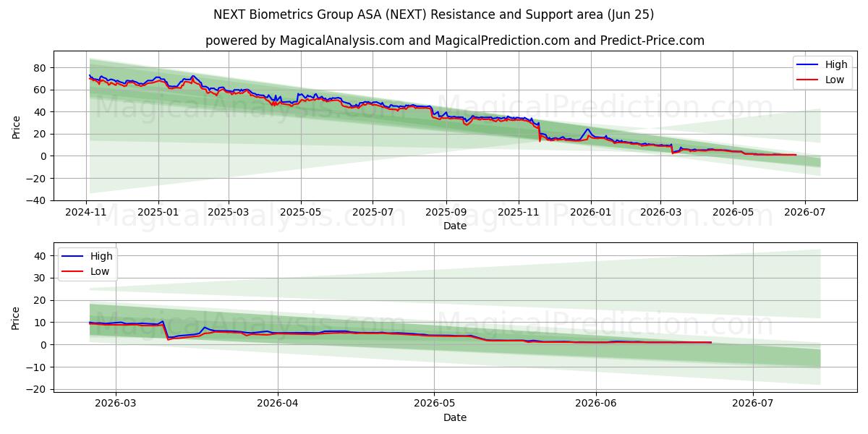Viewport: 868px width, 434px height.
Task: Click the '2025-05' date tick label
Action: (301, 213)
